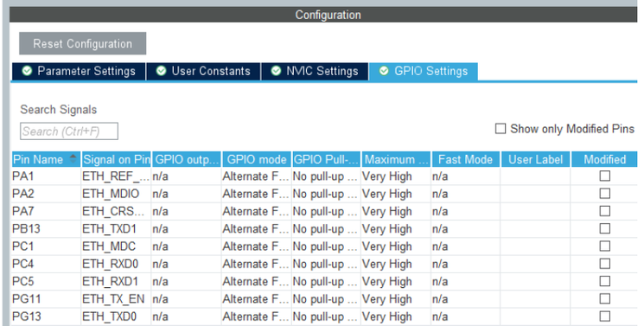Image resolution: width=644 pixels, height=326 pixels.
Task: Click green check icon on User Constants tab
Action: point(161,71)
